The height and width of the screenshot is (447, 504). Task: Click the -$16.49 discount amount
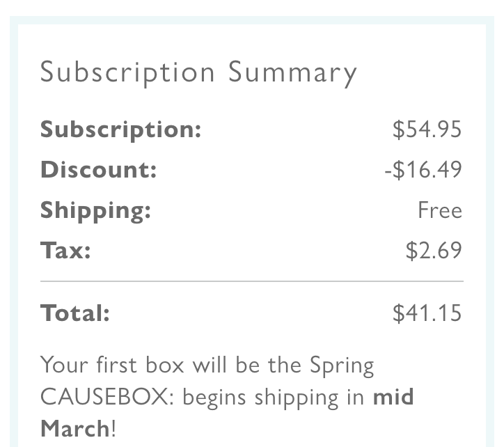coord(423,169)
